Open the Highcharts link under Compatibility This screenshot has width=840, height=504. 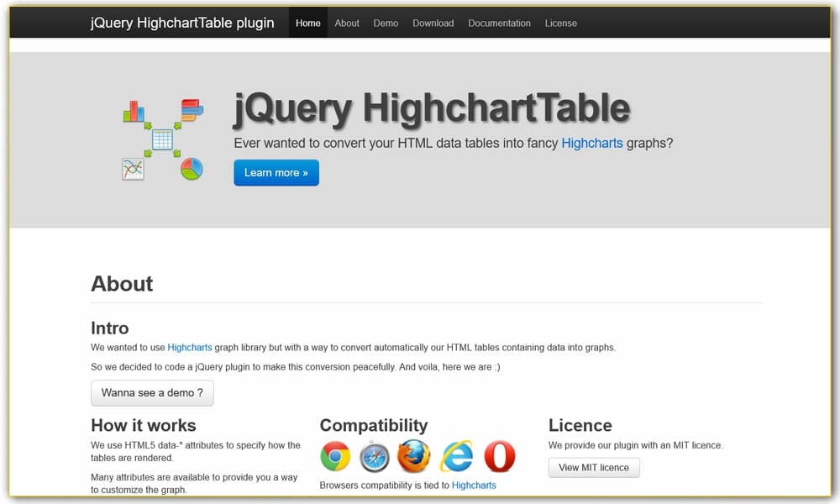coord(474,485)
